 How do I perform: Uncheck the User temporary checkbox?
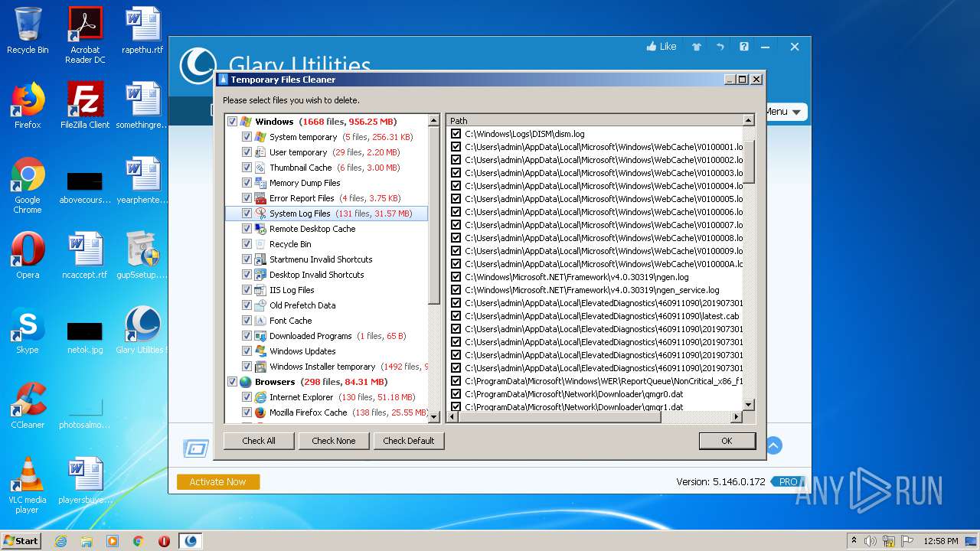[247, 152]
